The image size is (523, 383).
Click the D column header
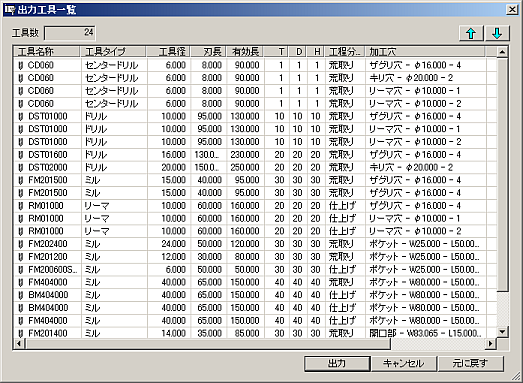(x=298, y=52)
